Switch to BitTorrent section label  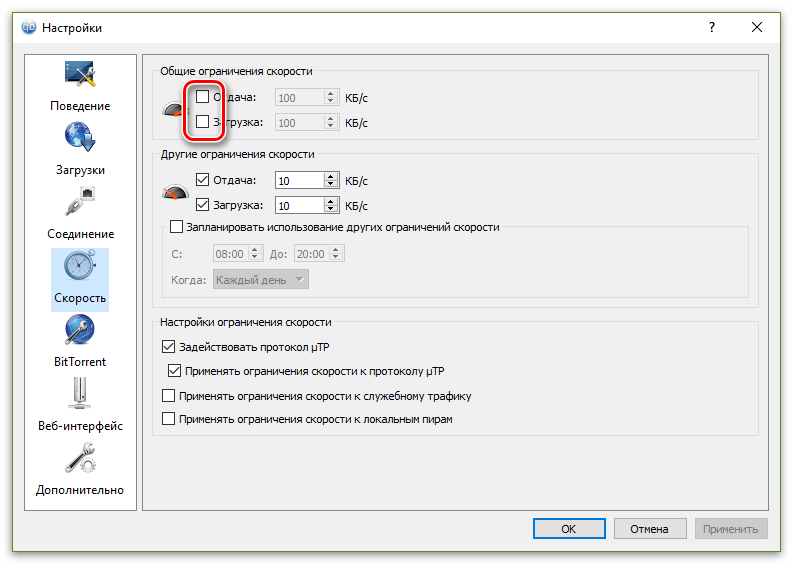point(80,362)
